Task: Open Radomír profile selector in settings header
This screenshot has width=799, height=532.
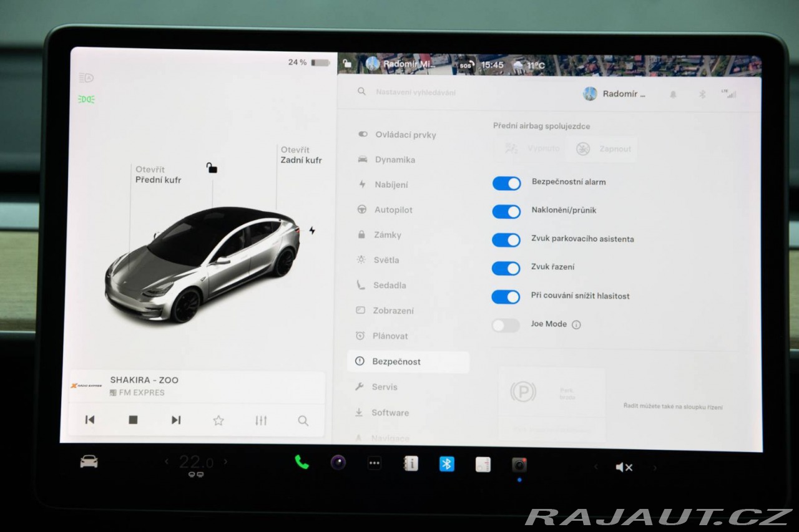Action: coord(615,94)
